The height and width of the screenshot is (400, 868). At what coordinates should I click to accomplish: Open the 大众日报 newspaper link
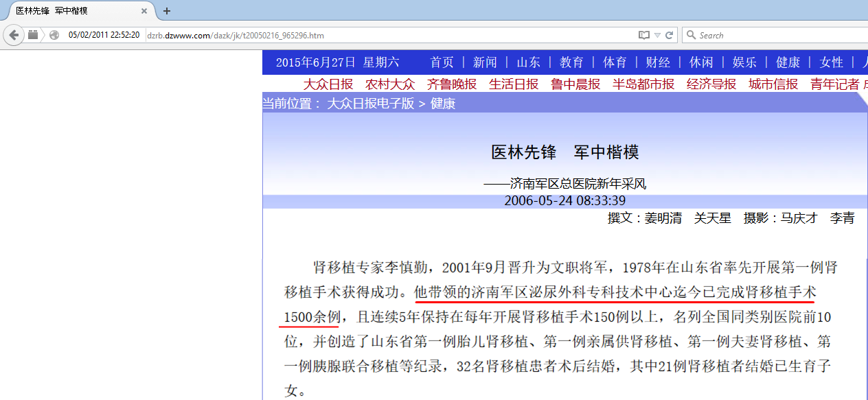328,84
